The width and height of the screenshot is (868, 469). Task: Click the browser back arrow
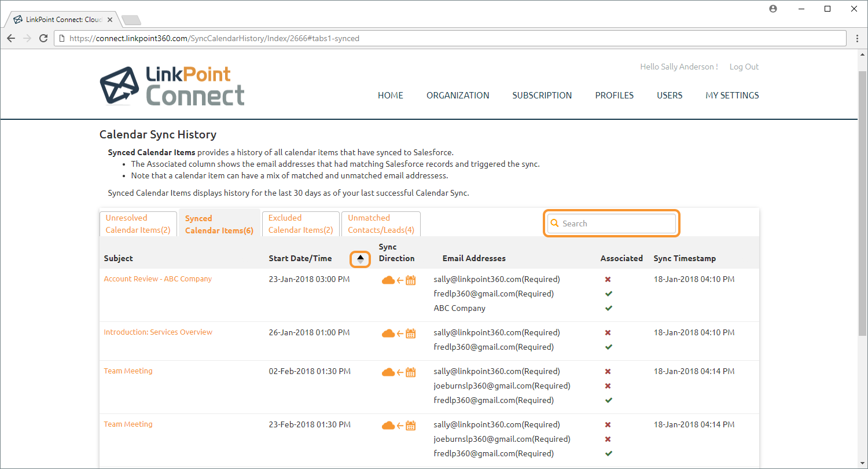point(10,38)
